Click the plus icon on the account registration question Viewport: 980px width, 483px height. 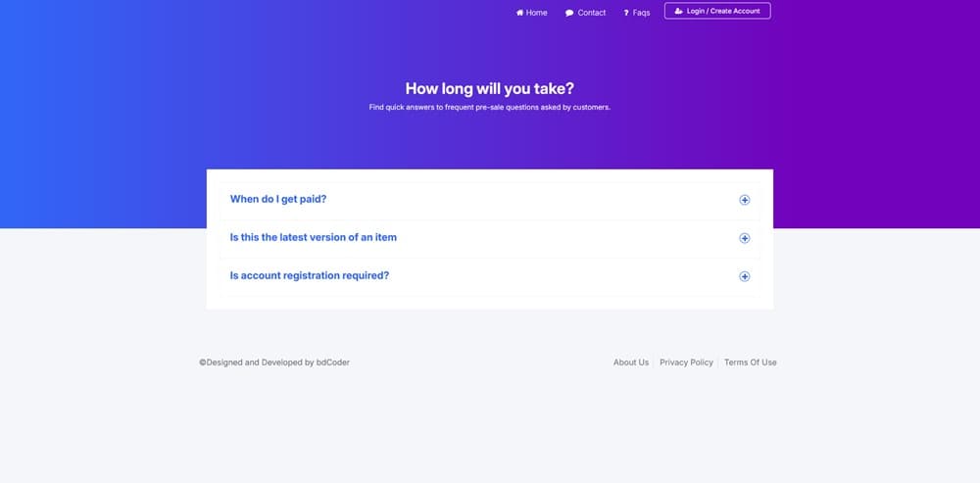point(744,276)
